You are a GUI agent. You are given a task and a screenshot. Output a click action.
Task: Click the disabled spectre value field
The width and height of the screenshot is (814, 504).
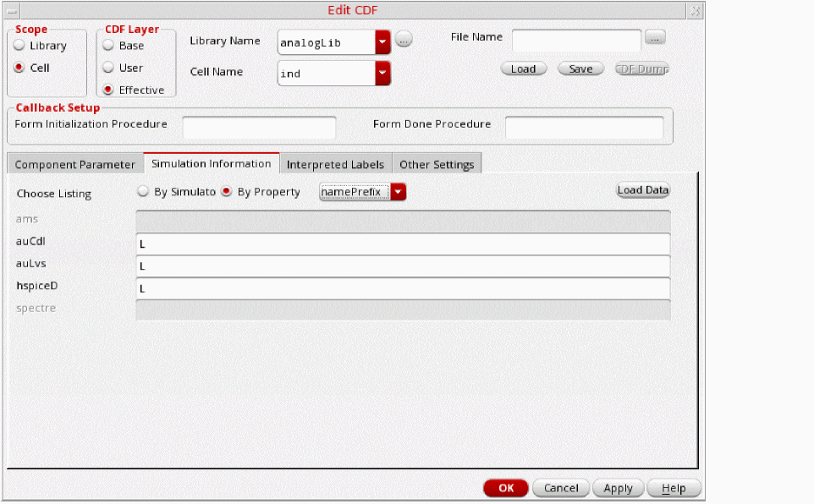[403, 310]
